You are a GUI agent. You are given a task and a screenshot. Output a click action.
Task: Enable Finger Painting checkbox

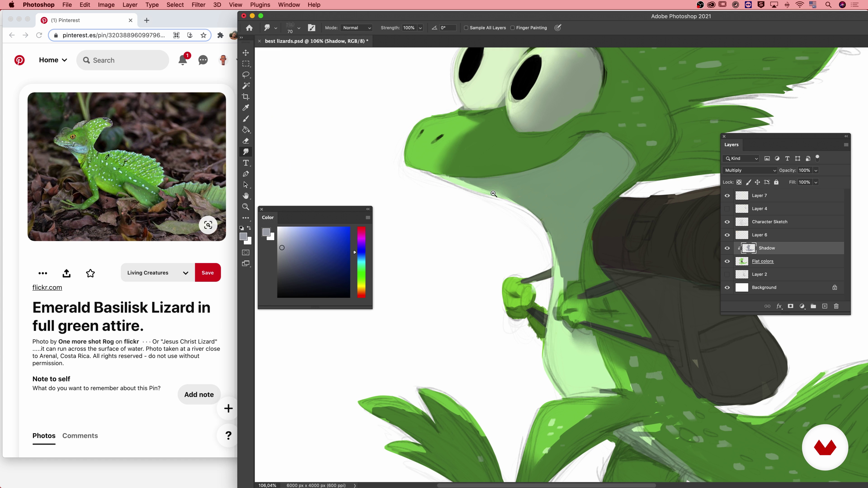(x=512, y=28)
